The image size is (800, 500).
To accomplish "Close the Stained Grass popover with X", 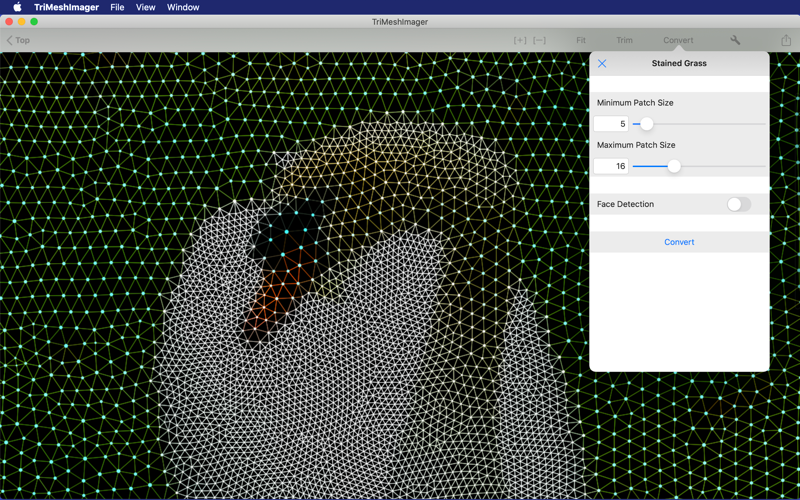I will [x=602, y=63].
